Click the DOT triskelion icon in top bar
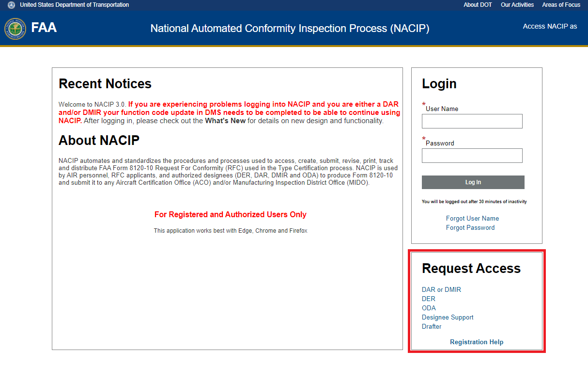588x367 pixels. (x=11, y=5)
